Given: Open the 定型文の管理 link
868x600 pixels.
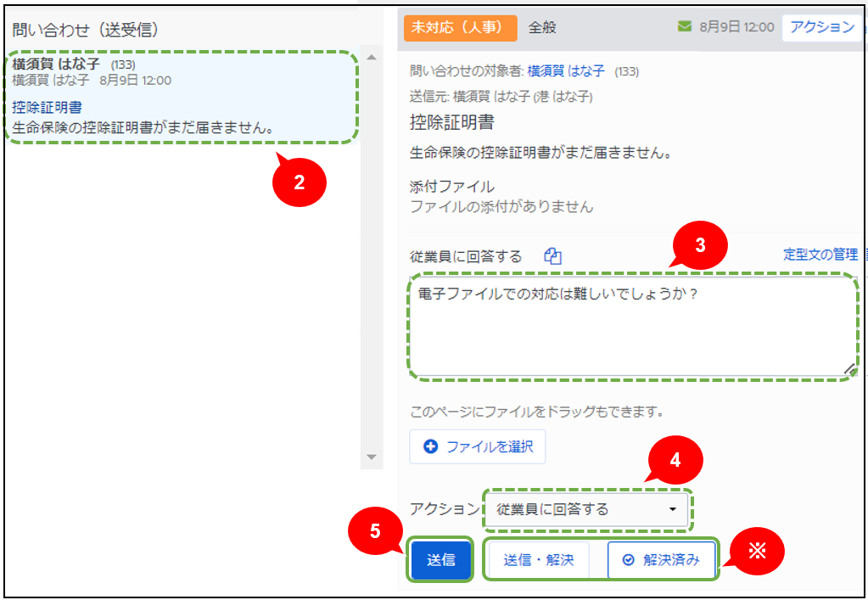Looking at the screenshot, I should click(820, 254).
